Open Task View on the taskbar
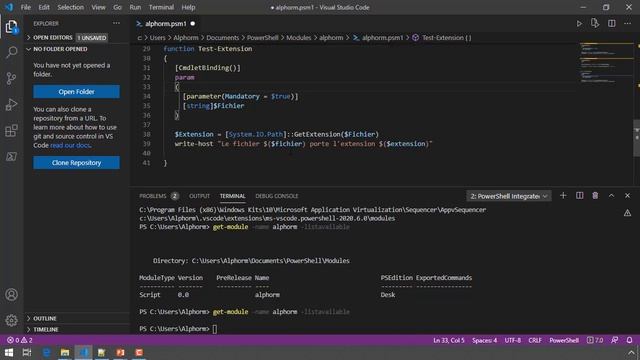The width and height of the screenshot is (640, 360). point(27,352)
